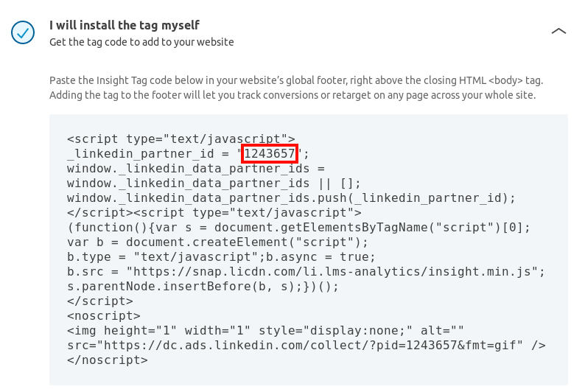Click the blue checkmark circle icon
Image resolution: width=585 pixels, height=392 pixels.
pyautogui.click(x=23, y=32)
